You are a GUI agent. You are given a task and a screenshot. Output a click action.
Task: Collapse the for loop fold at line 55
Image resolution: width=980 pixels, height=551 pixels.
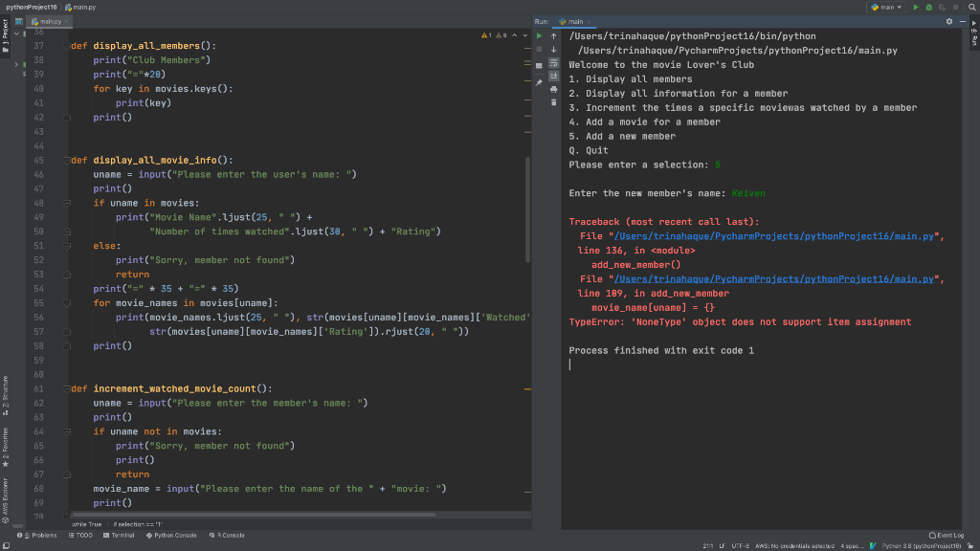(x=67, y=303)
